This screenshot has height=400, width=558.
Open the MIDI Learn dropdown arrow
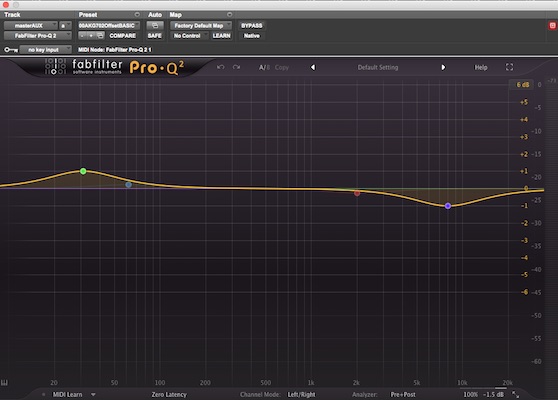(93, 394)
